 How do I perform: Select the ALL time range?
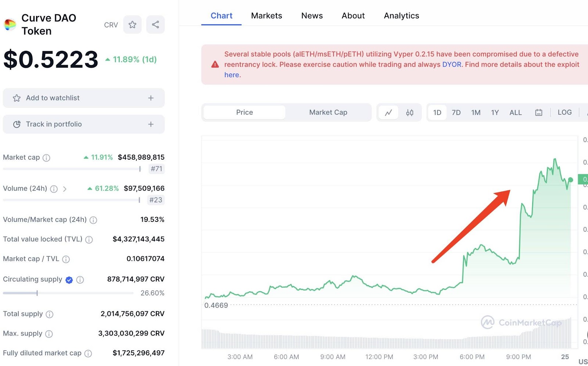(x=516, y=113)
